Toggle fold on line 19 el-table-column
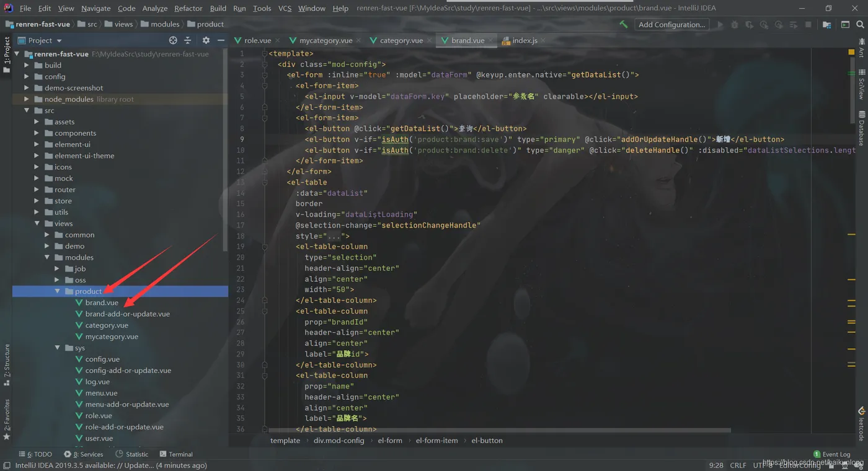The width and height of the screenshot is (868, 471). (x=264, y=247)
